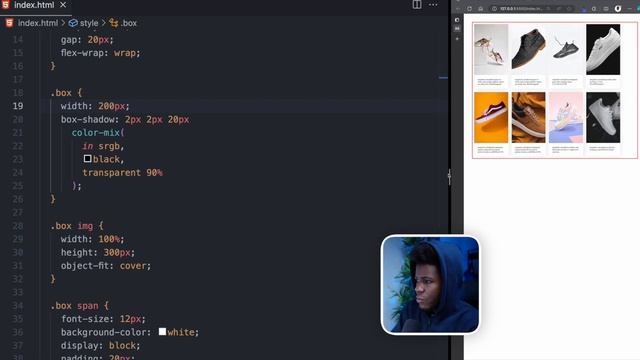The width and height of the screenshot is (640, 360).
Task: Click 'flex-wrap: wrap;' code line
Action: [100, 53]
